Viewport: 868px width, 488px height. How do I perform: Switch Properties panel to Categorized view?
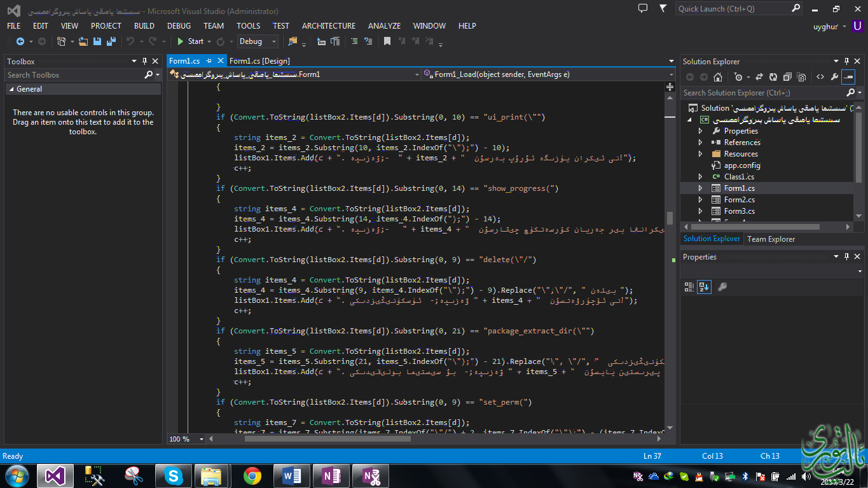(x=689, y=287)
